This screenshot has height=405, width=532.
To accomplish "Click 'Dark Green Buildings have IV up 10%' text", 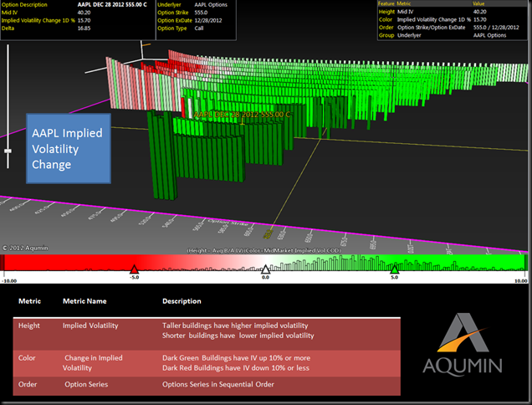I will [x=236, y=358].
